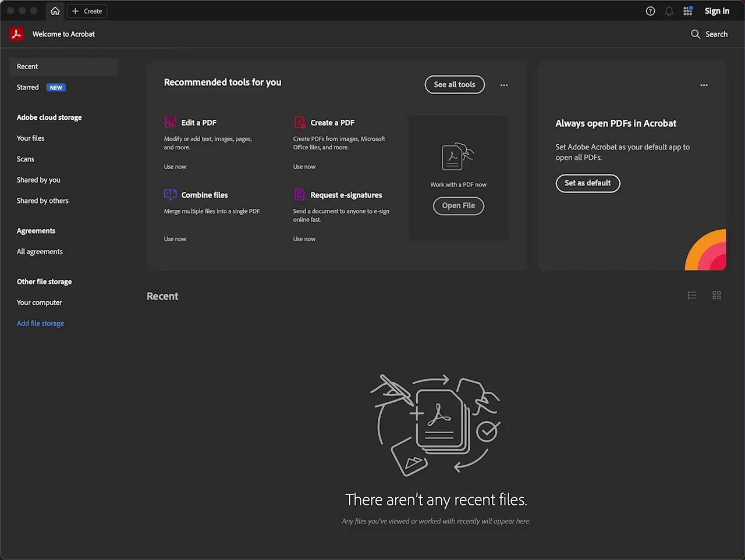Click Sign in
745x560 pixels.
click(x=717, y=11)
